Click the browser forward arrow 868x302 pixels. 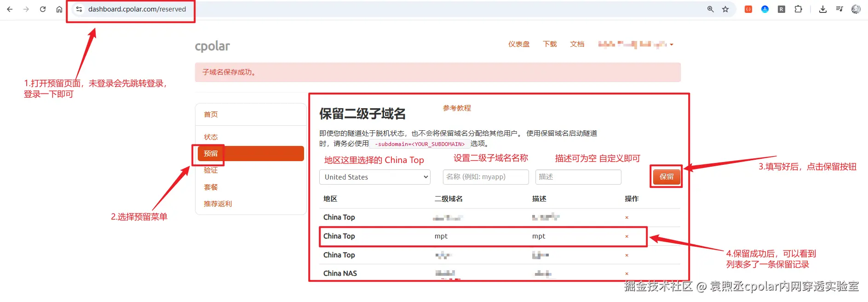pyautogui.click(x=26, y=9)
